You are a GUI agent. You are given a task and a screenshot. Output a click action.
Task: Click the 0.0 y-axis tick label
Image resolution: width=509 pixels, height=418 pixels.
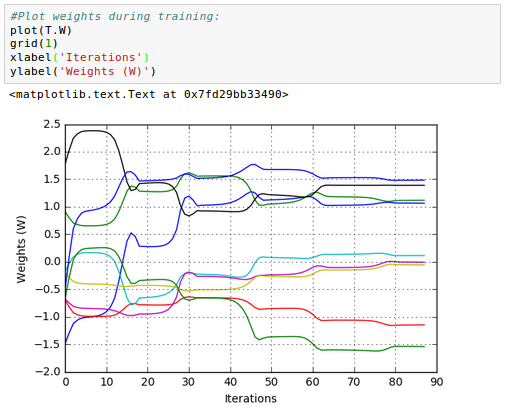(52, 262)
